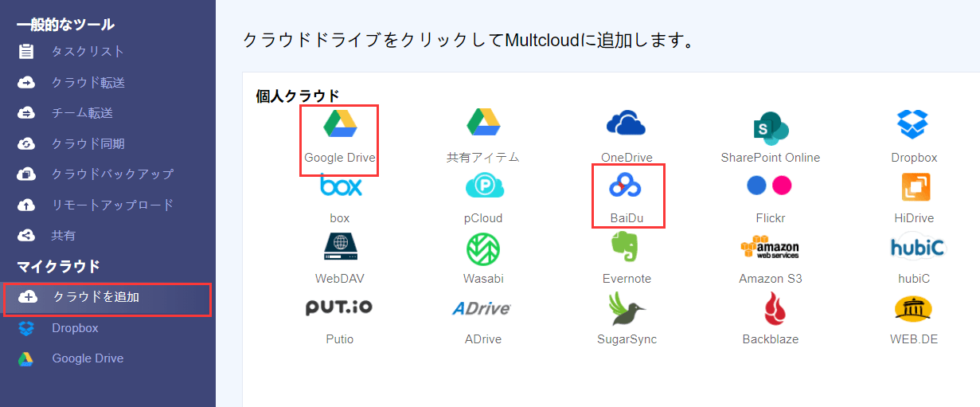Screen dimensions: 980x407
Task: Click the SugarSync text label
Action: (x=627, y=339)
